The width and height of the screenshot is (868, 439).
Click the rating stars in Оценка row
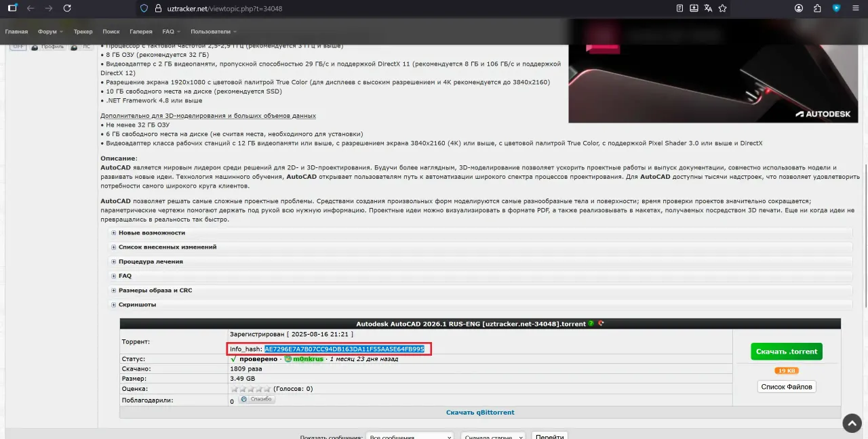tap(251, 389)
